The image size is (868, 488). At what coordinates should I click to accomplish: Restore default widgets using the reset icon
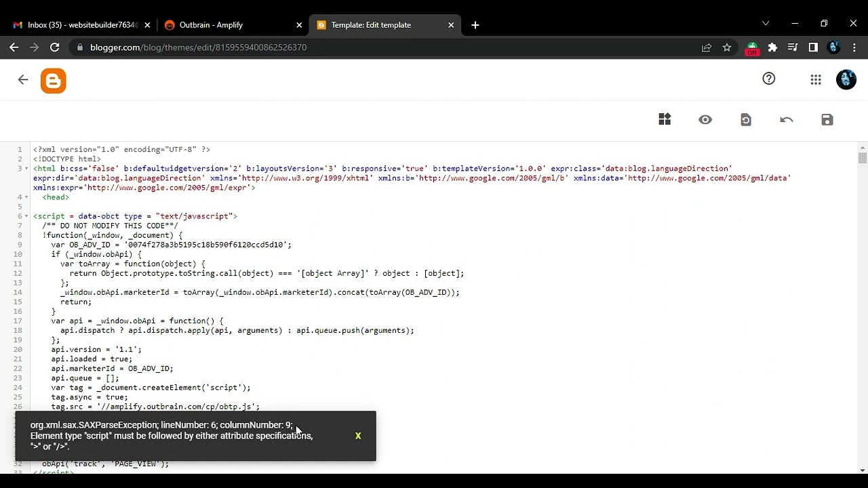point(746,119)
